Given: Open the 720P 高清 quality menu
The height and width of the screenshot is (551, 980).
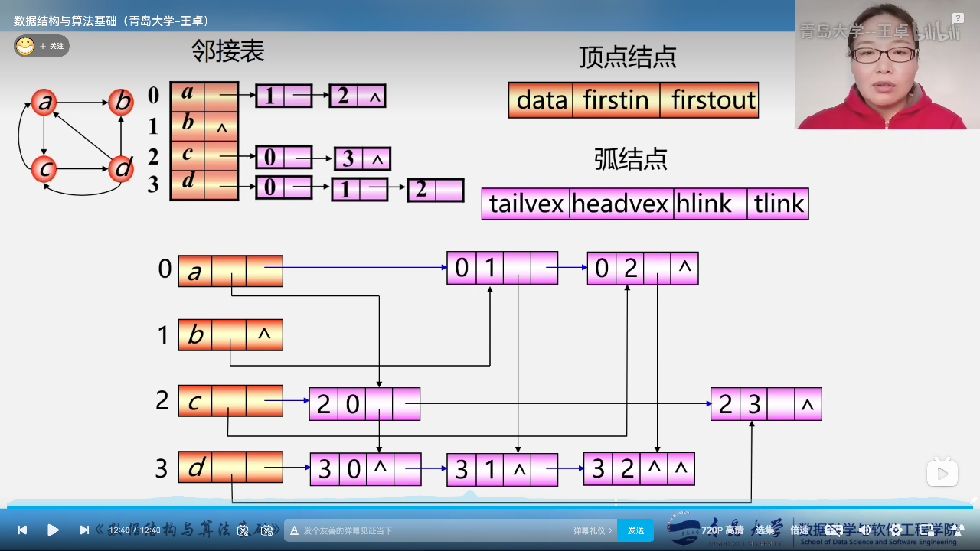Looking at the screenshot, I should tap(722, 530).
